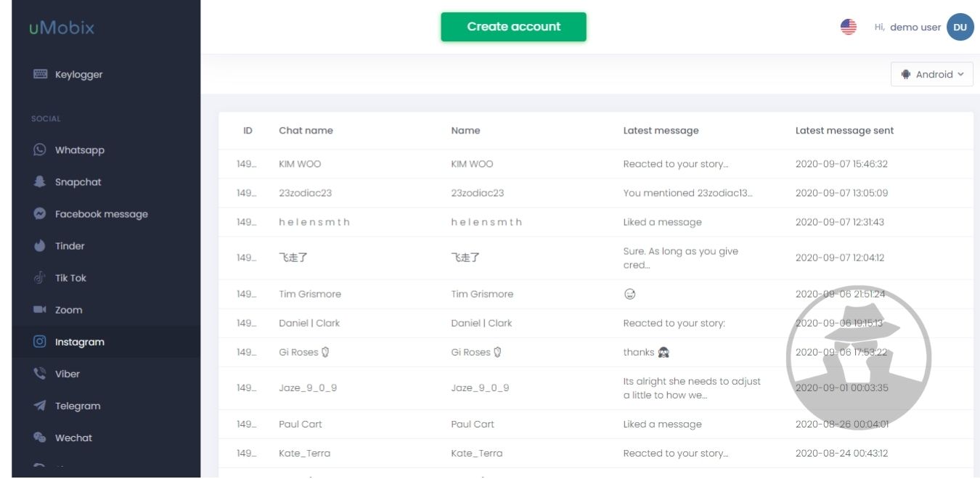
Task: Open the Tim Grismore conversation row
Action: click(309, 294)
